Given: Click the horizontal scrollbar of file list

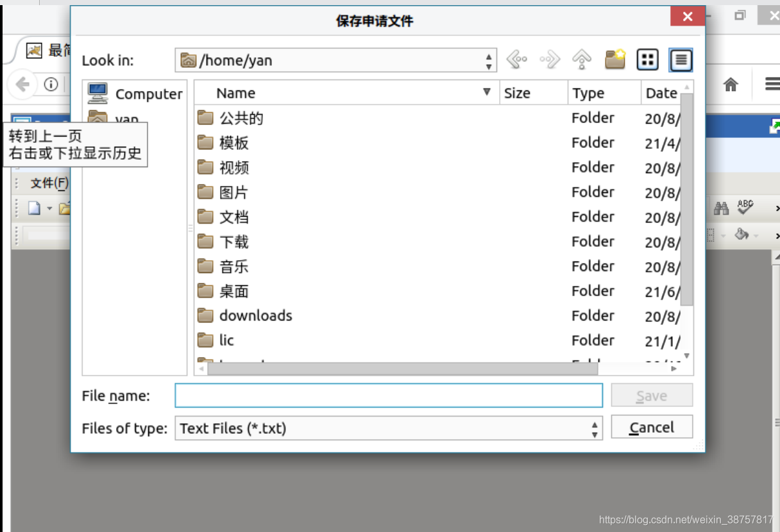Looking at the screenshot, I should [x=403, y=369].
